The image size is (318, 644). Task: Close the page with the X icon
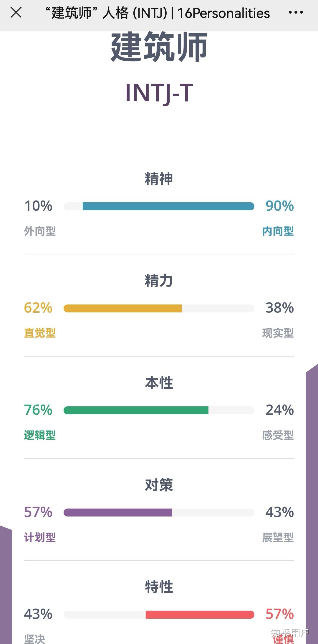pos(16,13)
